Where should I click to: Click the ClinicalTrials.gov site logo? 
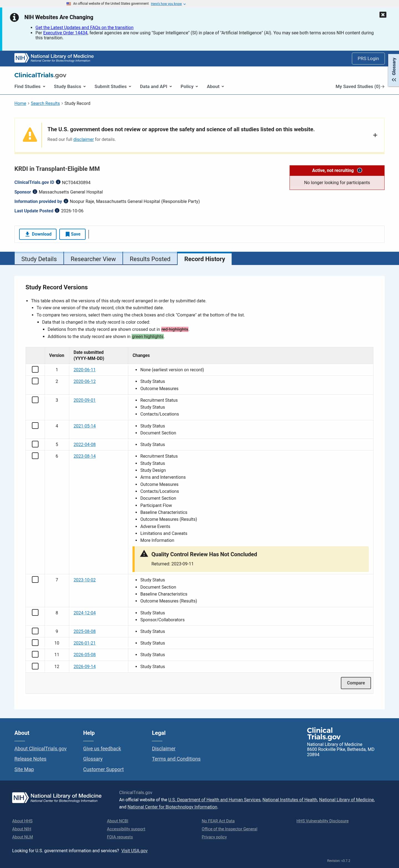(x=40, y=75)
